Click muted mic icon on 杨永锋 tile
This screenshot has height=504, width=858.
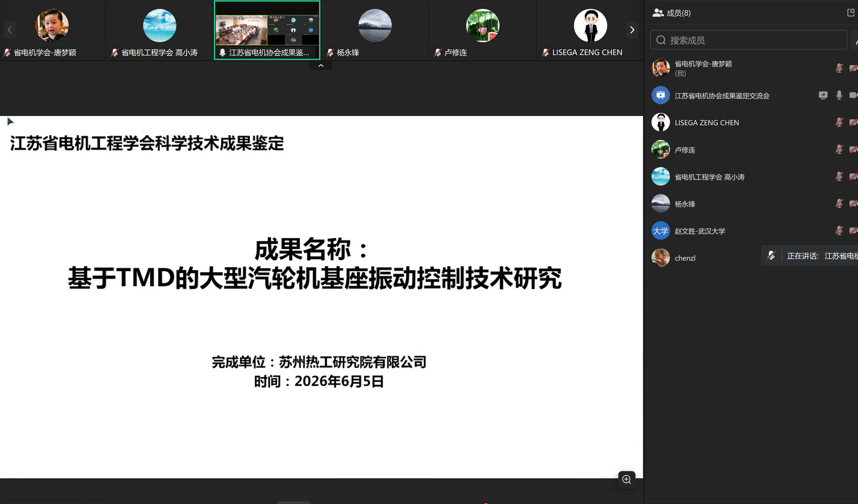tap(330, 52)
